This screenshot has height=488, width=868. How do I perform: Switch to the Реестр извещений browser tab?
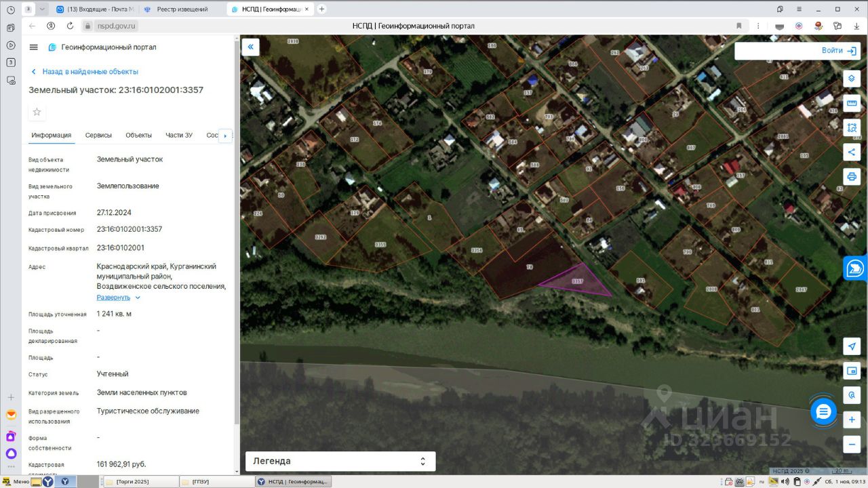coord(182,9)
